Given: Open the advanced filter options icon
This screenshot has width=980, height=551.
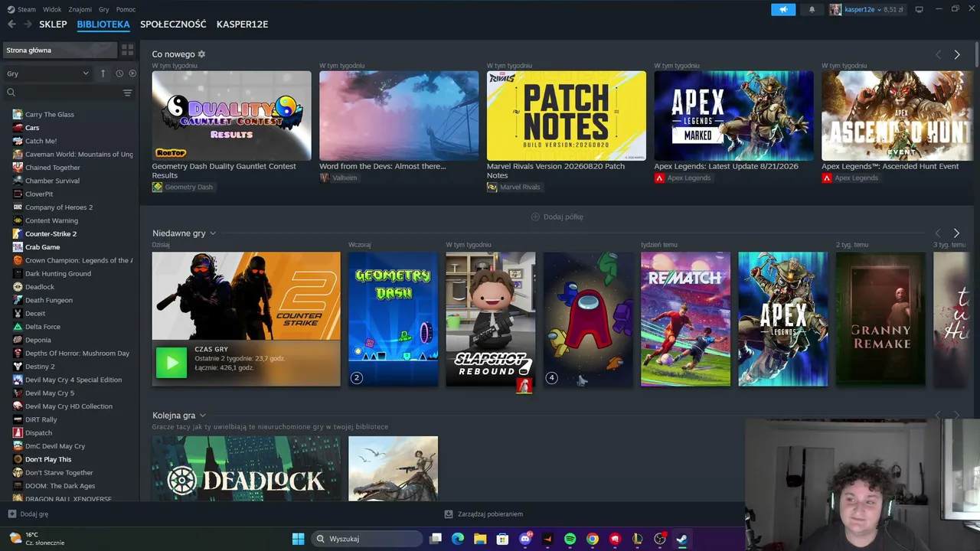Looking at the screenshot, I should click(x=127, y=93).
